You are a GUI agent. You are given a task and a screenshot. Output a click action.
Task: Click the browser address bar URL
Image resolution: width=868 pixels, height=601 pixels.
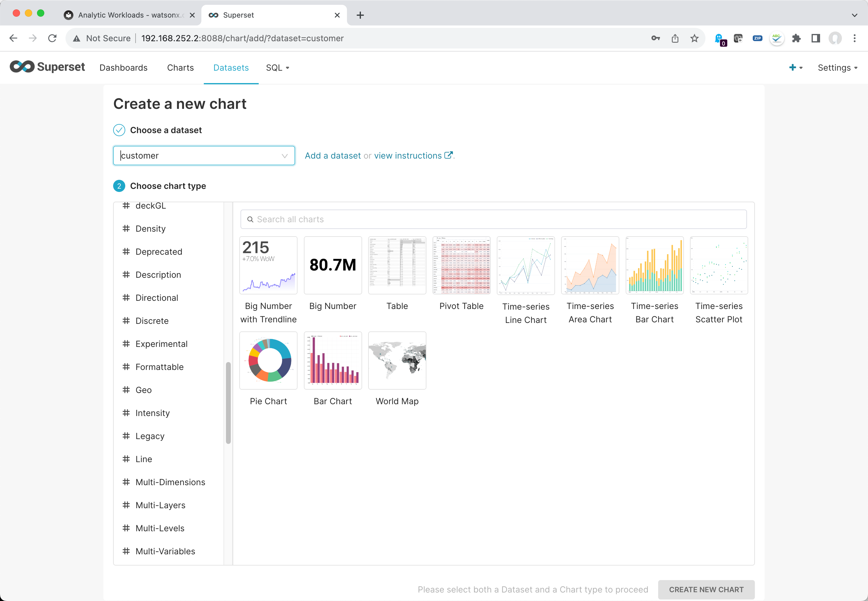point(242,39)
